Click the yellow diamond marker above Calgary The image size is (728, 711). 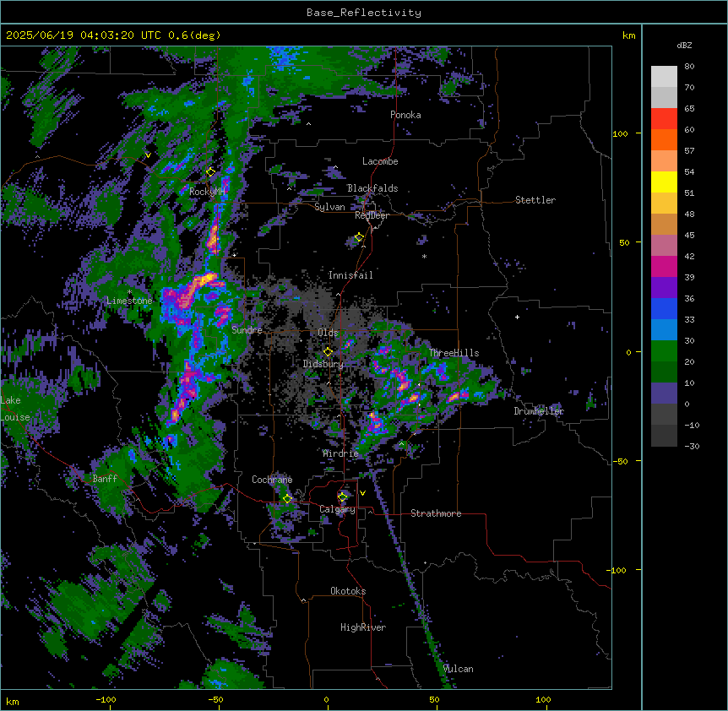coord(342,497)
